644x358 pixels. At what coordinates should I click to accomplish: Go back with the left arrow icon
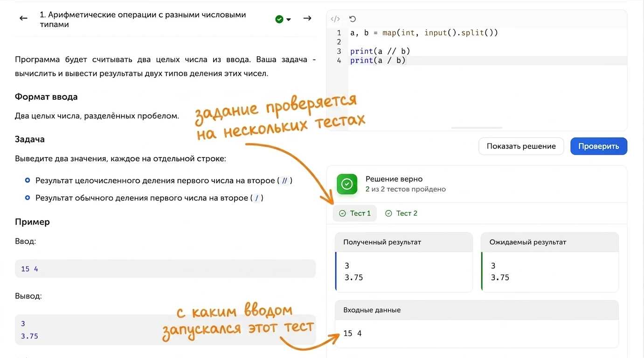click(x=23, y=18)
